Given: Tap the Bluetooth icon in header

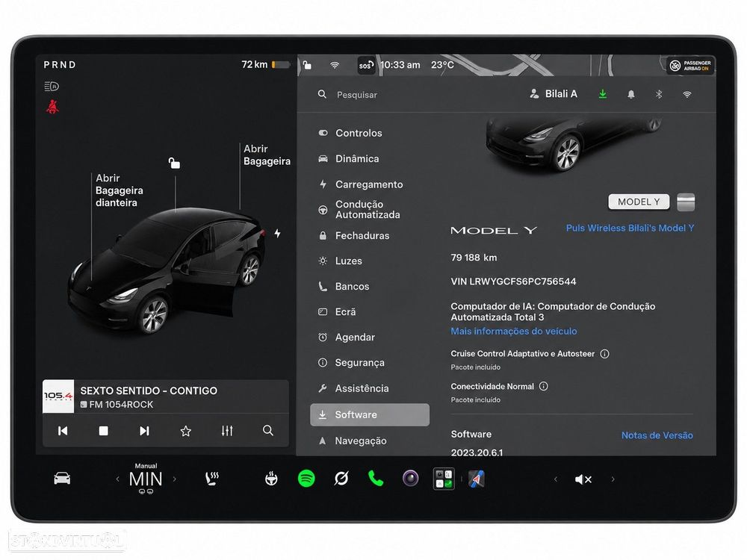Looking at the screenshot, I should click(x=659, y=94).
